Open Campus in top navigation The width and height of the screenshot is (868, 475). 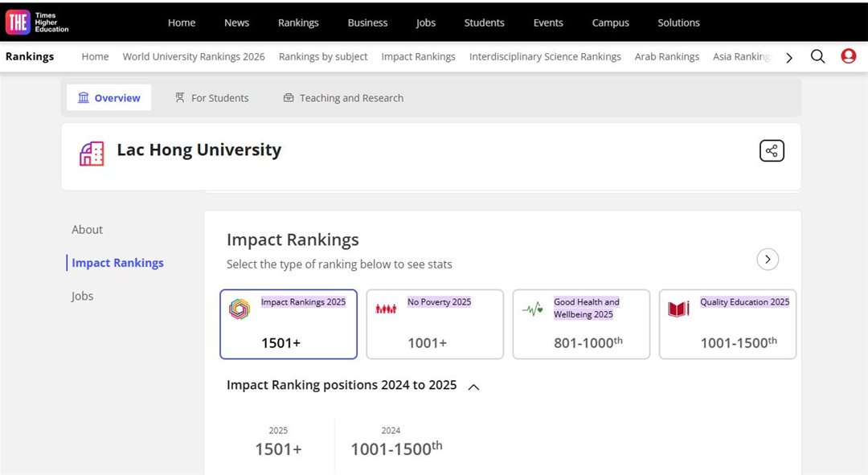(x=611, y=23)
